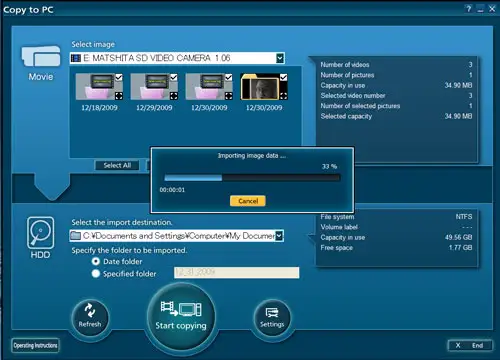
Task: Open the import destination path dropdown
Action: [280, 236]
